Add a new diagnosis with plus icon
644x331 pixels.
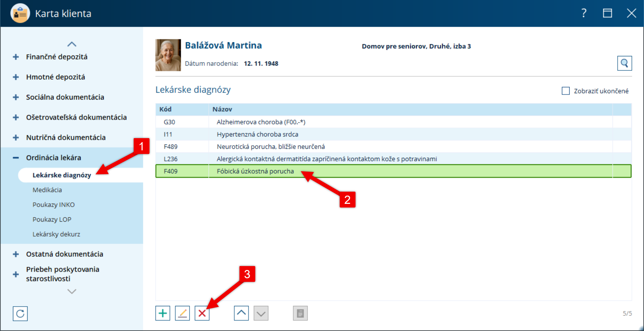point(163,313)
